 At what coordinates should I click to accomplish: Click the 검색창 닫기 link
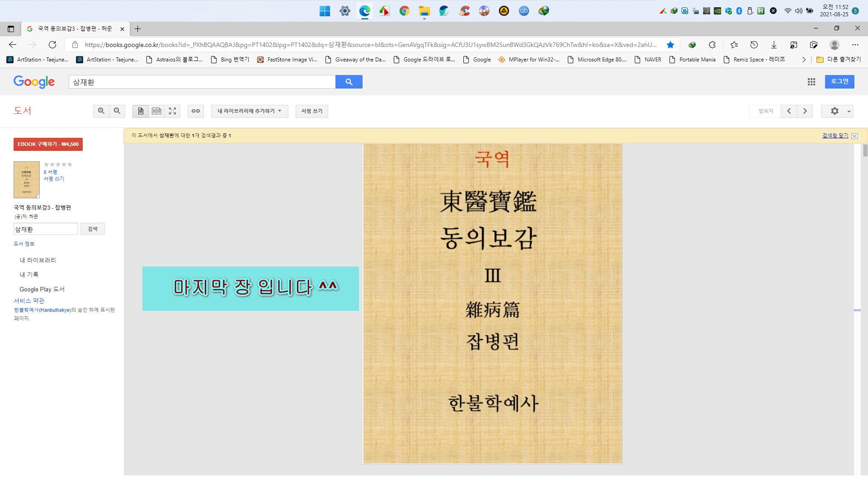point(835,136)
